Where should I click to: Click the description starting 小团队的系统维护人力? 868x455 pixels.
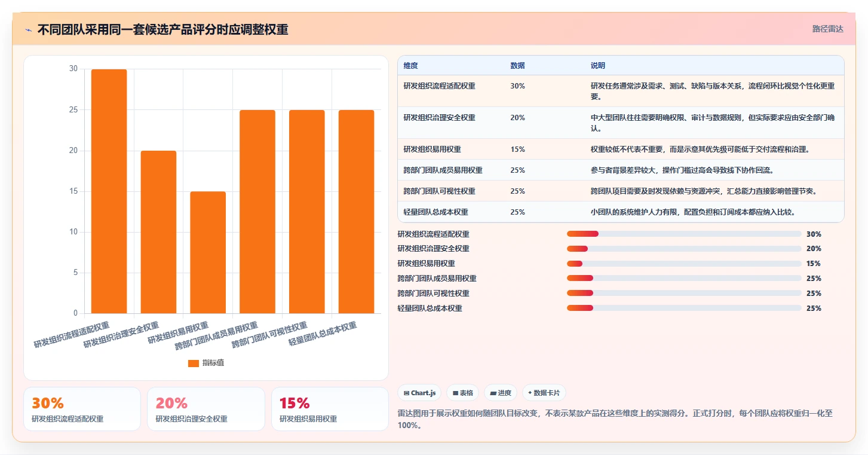point(692,212)
